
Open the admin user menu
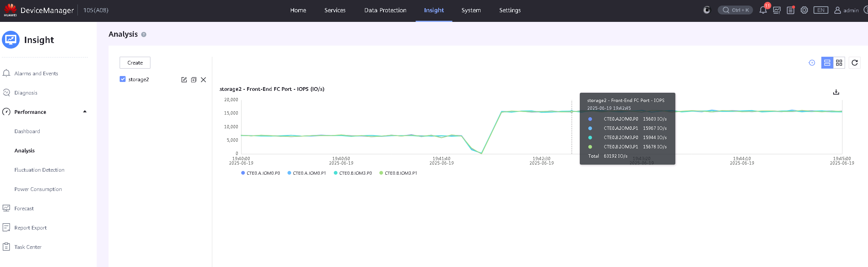click(846, 10)
